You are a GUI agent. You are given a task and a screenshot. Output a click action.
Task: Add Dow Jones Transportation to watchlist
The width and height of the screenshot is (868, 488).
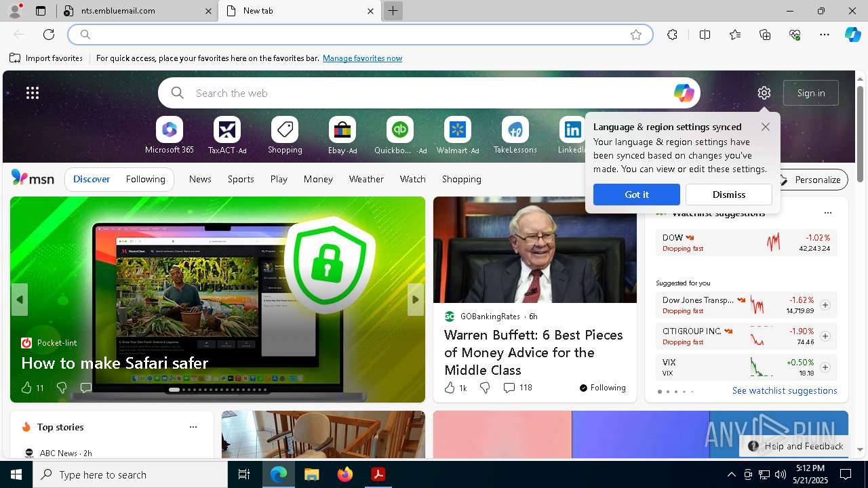click(825, 305)
